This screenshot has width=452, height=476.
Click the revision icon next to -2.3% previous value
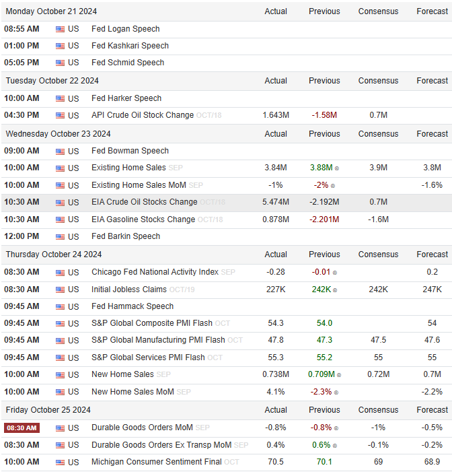(336, 393)
